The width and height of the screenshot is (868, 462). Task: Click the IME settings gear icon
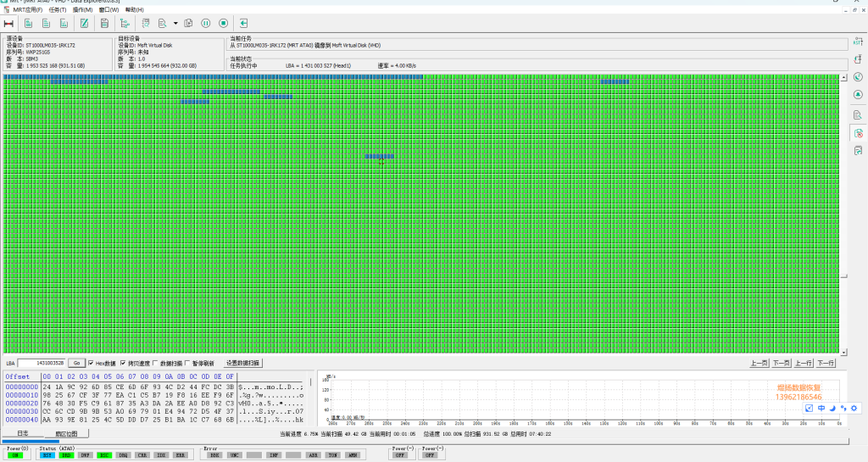[854, 408]
